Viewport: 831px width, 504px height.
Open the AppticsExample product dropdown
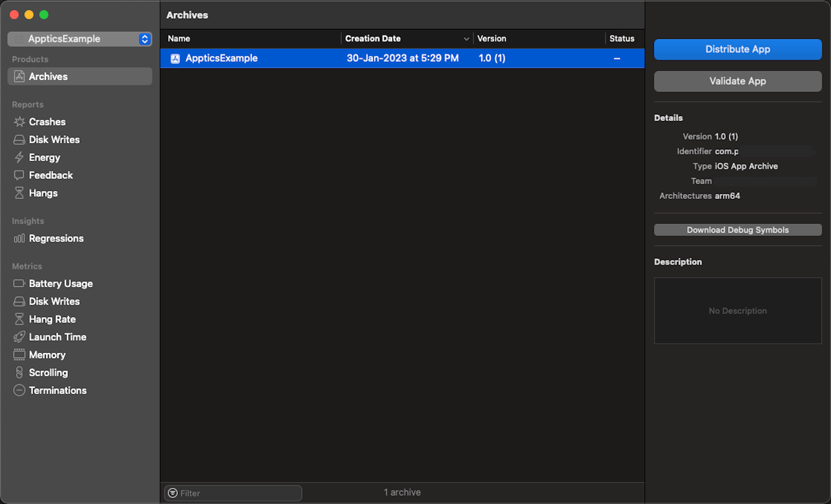[145, 39]
